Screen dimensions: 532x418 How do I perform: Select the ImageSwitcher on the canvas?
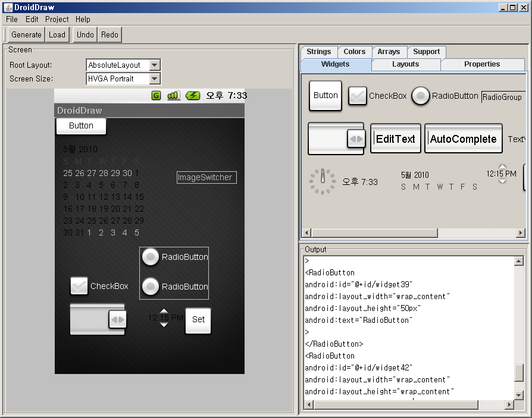pos(206,177)
